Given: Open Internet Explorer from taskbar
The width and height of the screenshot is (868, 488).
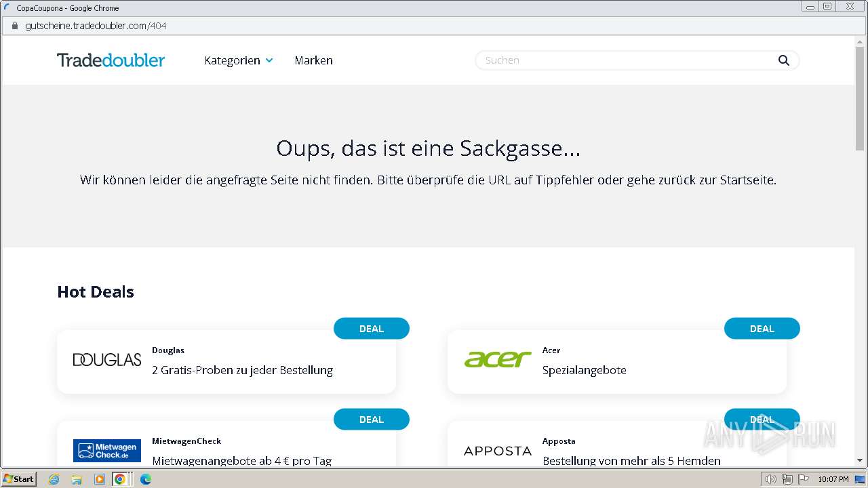Looking at the screenshot, I should click(54, 479).
